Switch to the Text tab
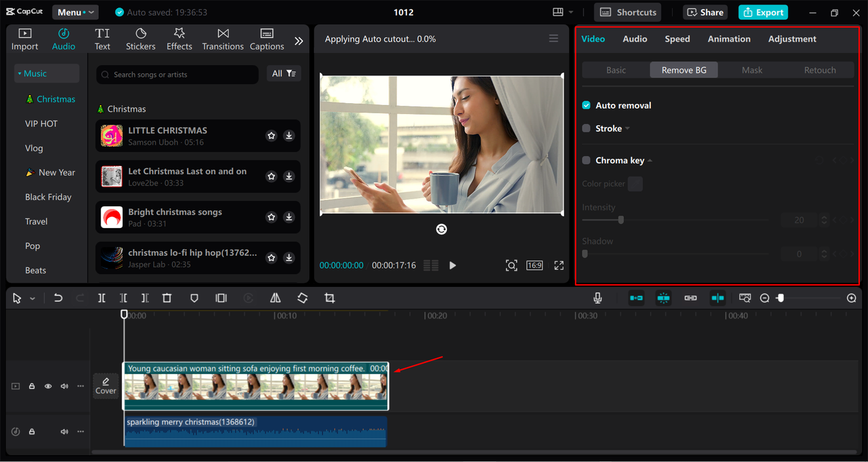This screenshot has height=462, width=868. 102,39
